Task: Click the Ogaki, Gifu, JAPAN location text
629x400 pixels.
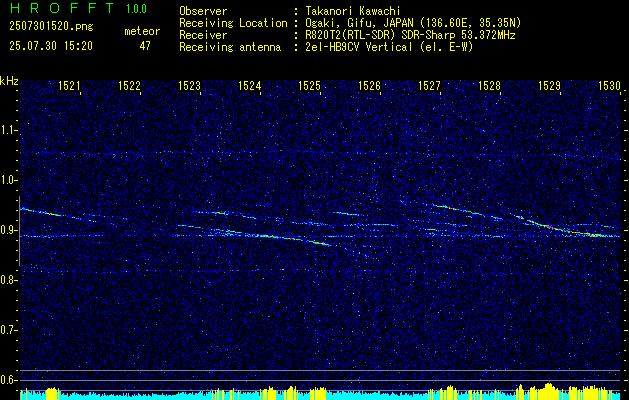Action: click(x=413, y=23)
